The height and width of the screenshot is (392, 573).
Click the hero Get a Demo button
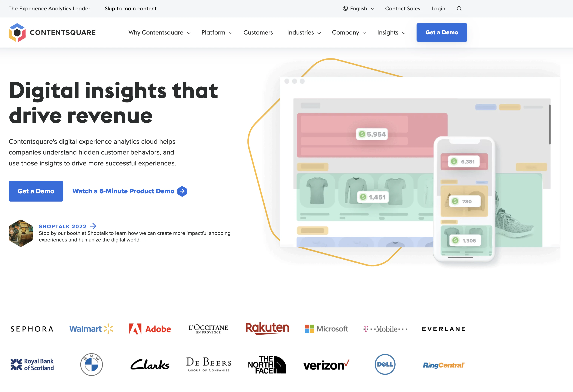point(36,191)
